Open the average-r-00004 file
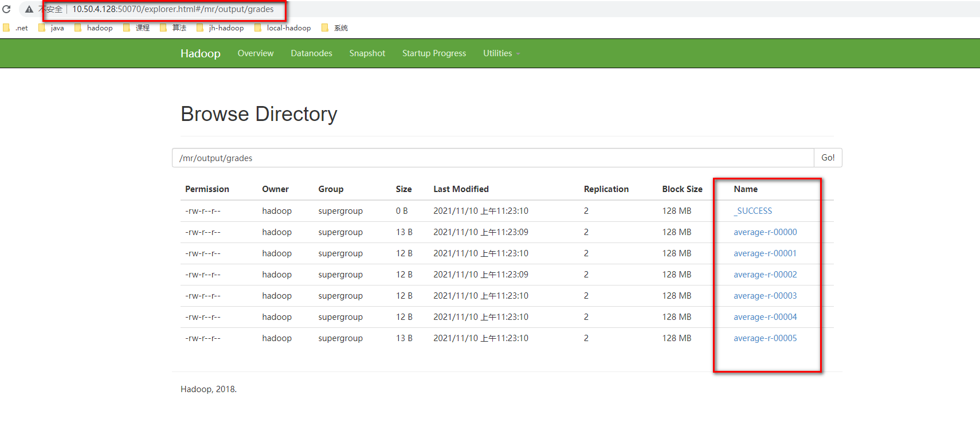Screen dimensions: 980x442 tap(765, 317)
